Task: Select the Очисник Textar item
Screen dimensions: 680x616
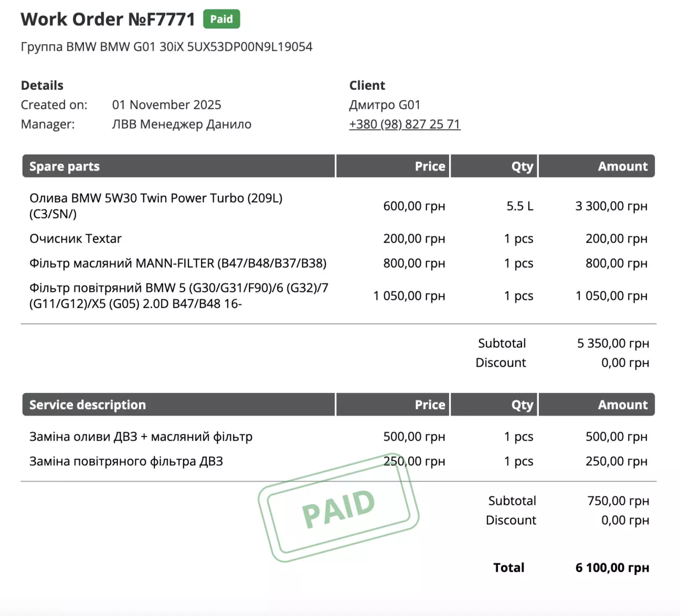Action: pos(76,239)
